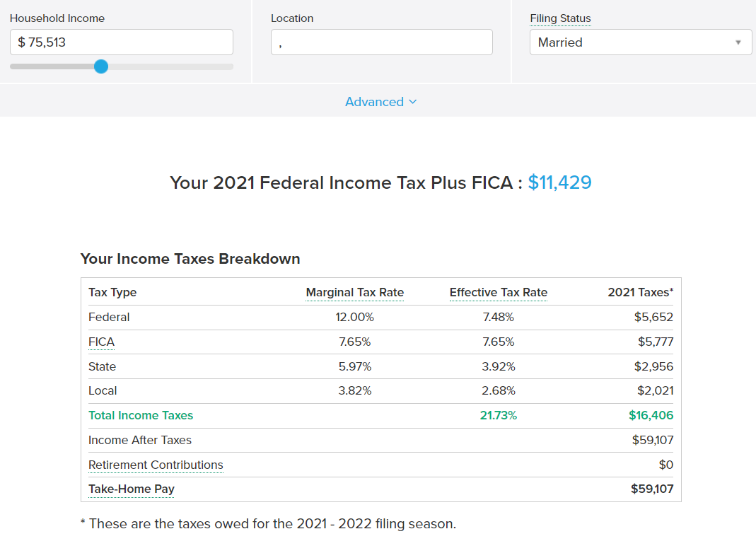The image size is (756, 558).
Task: Click the Location text field
Action: [381, 42]
